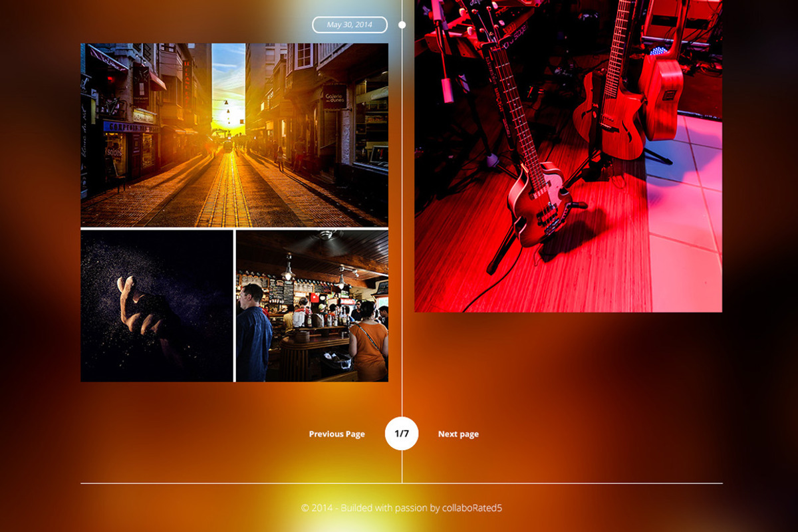The height and width of the screenshot is (532, 798).
Task: Open the sunset street photo thumbnail
Action: (234, 135)
